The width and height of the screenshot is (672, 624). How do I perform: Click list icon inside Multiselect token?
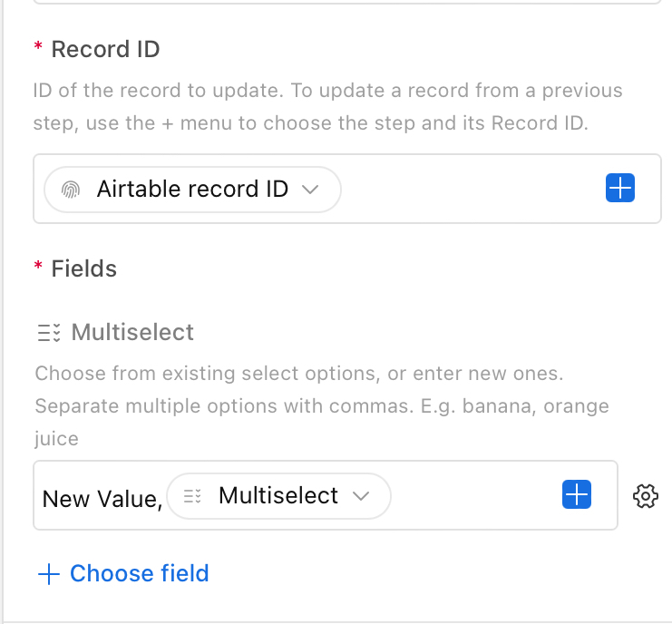pyautogui.click(x=192, y=496)
